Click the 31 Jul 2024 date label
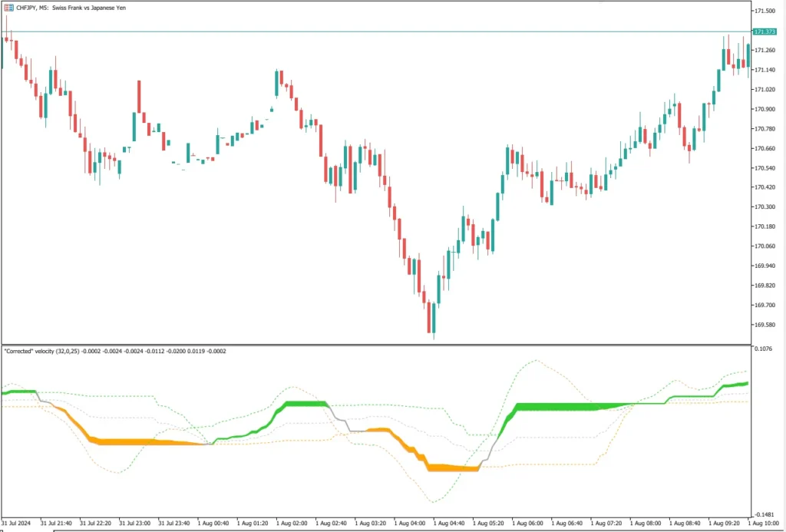 (x=19, y=524)
